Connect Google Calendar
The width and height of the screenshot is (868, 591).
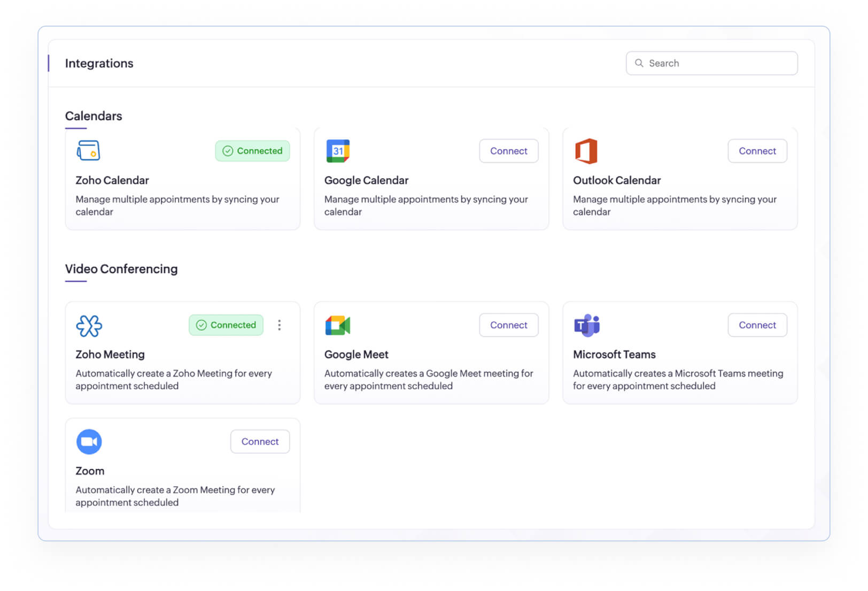coord(508,151)
